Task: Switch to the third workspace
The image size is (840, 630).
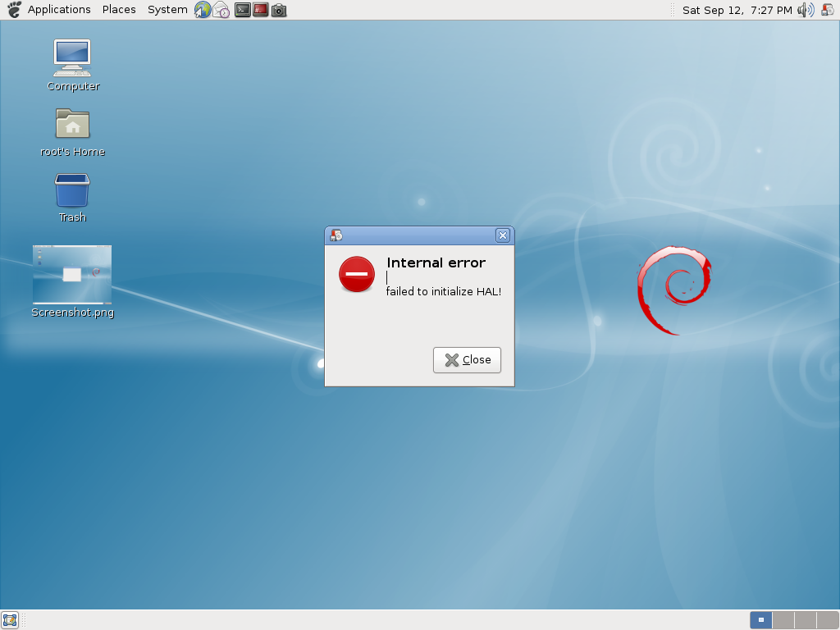Action: tap(806, 620)
